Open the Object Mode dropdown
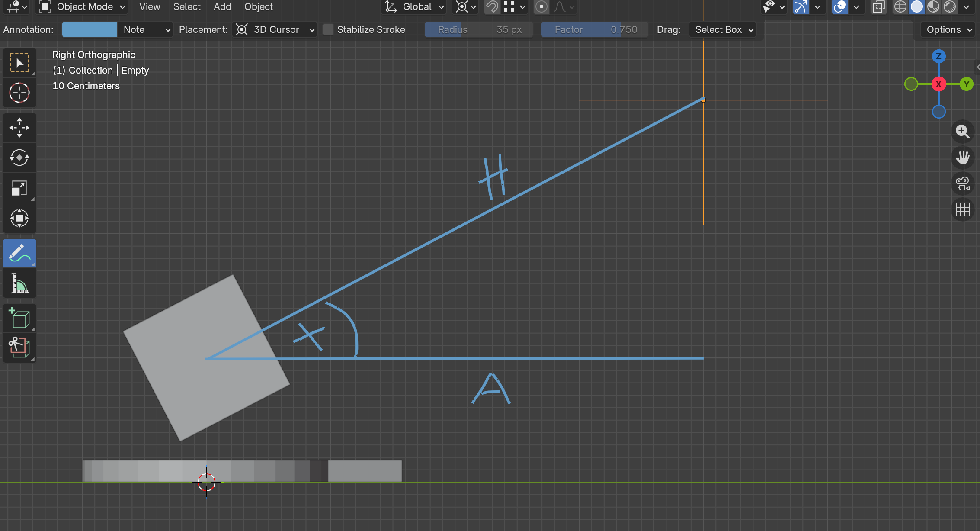980x531 pixels. click(x=82, y=7)
